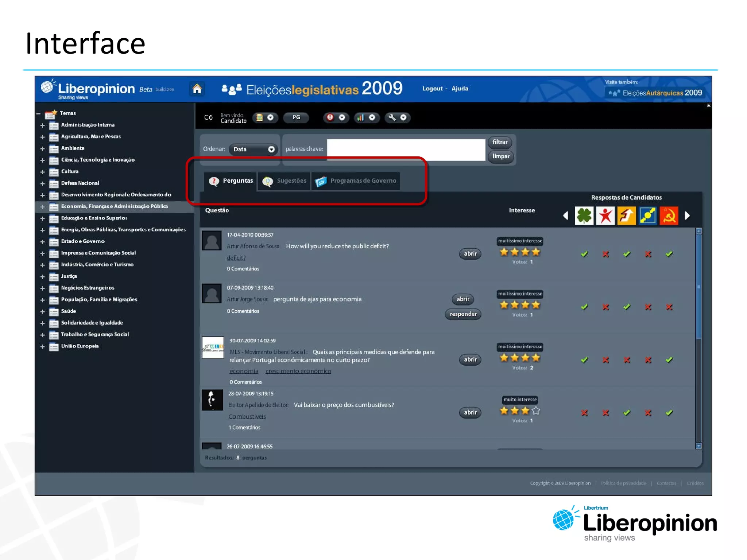
Task: Click the MLS Movimento Liberal Social logo thumbnail
Action: [213, 347]
